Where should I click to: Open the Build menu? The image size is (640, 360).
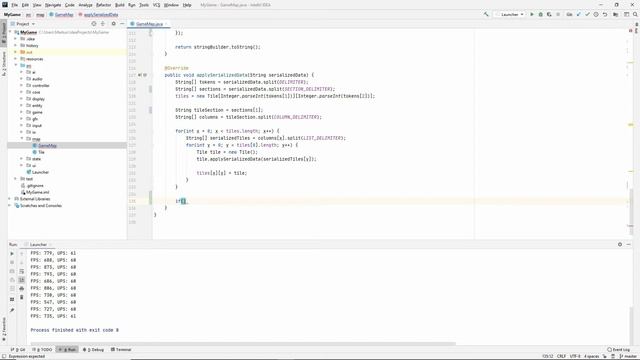(x=120, y=5)
